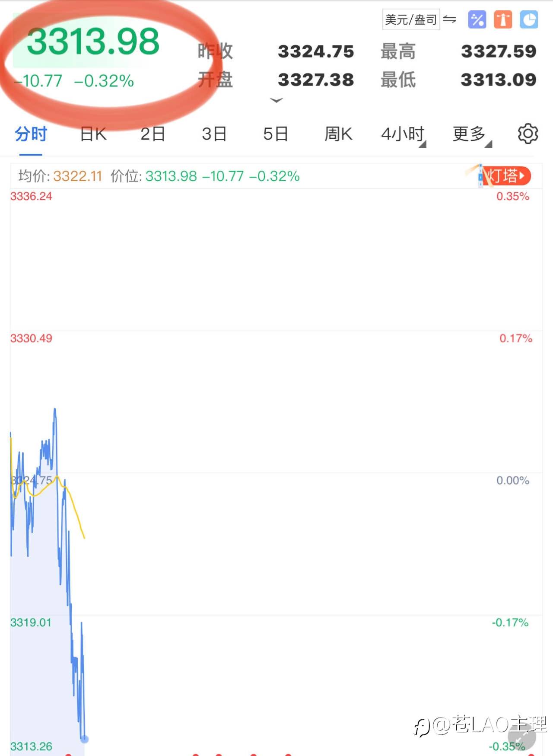Tap the swap currency unit arrows

point(450,19)
